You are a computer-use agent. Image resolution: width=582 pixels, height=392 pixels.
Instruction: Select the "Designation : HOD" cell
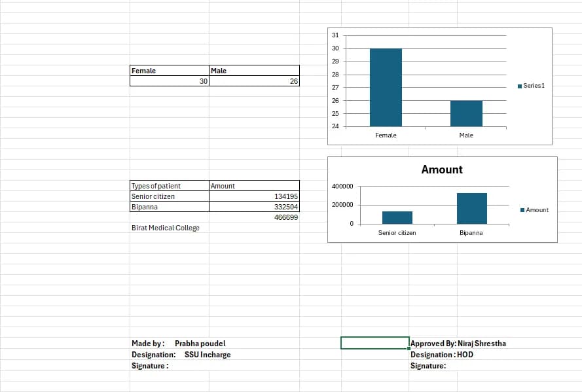[x=442, y=355]
